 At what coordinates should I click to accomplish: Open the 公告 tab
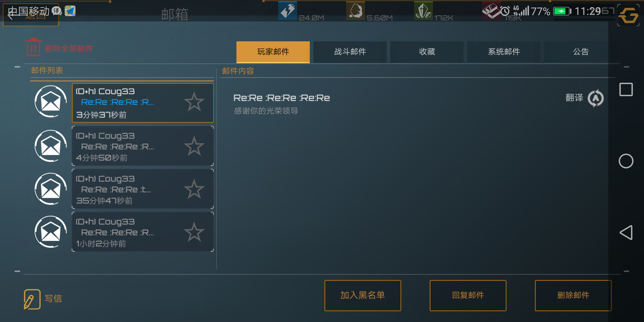(581, 52)
